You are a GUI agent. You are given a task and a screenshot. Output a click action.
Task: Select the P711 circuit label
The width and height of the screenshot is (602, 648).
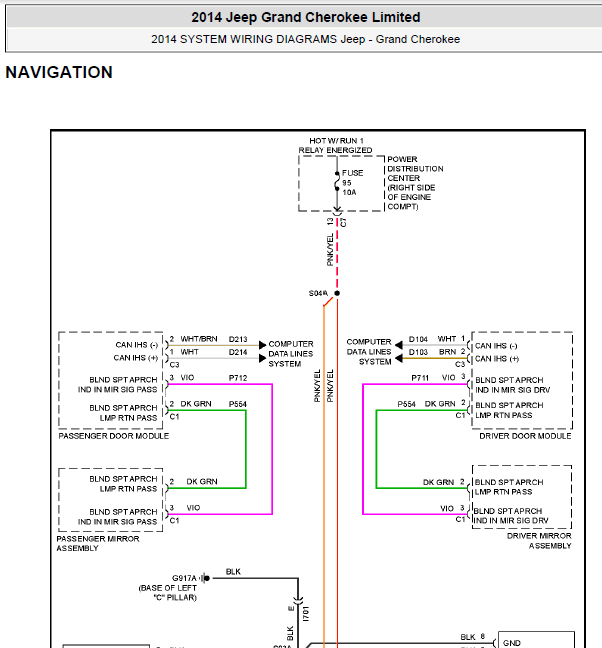(x=420, y=378)
